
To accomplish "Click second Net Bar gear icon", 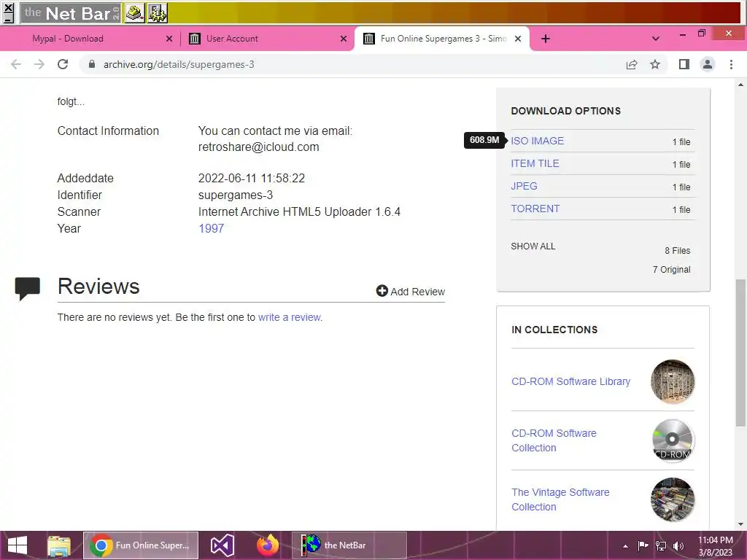I will (x=158, y=13).
